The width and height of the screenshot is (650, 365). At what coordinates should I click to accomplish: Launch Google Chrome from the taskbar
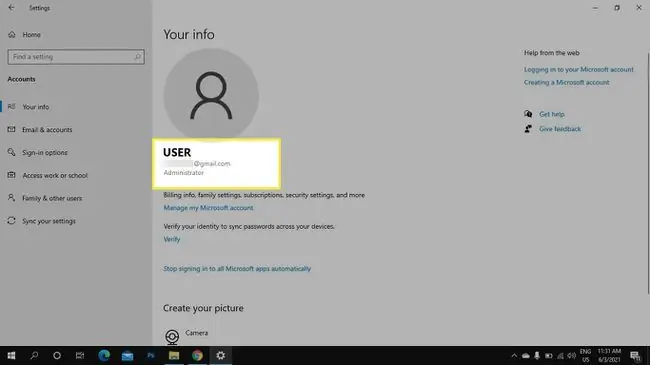pyautogui.click(x=197, y=355)
